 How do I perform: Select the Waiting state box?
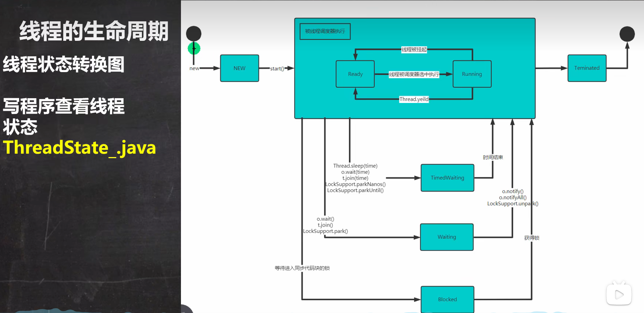[447, 237]
